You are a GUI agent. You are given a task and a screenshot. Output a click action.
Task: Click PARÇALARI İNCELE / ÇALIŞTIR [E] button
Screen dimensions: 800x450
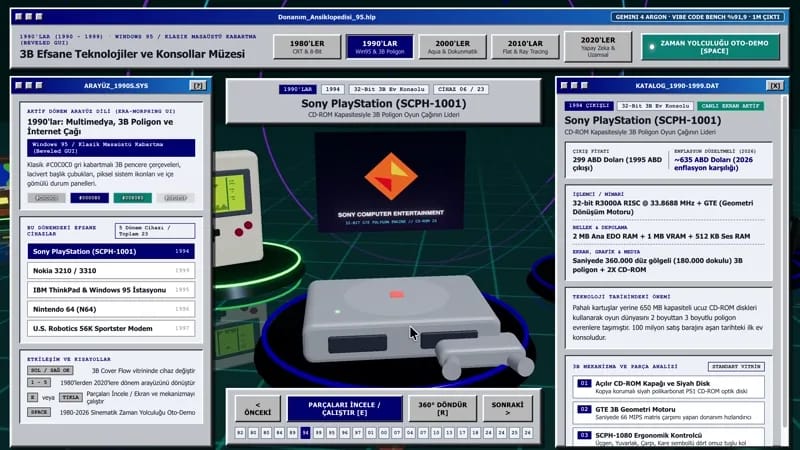pyautogui.click(x=344, y=408)
